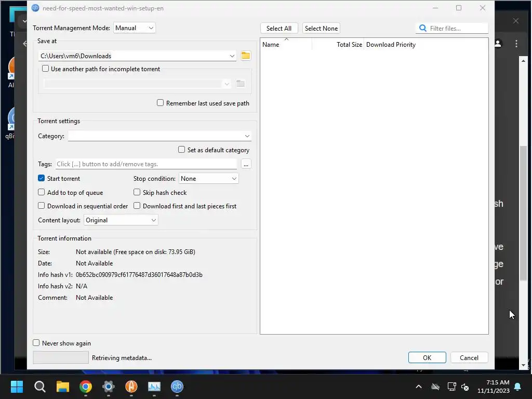The width and height of the screenshot is (532, 399).
Task: Open the Content layout dropdown
Action: (x=121, y=220)
